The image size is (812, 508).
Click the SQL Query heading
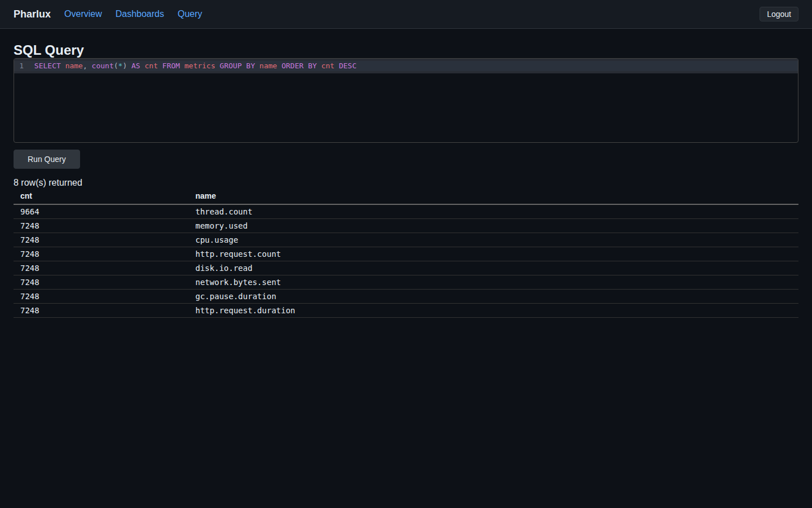click(48, 50)
